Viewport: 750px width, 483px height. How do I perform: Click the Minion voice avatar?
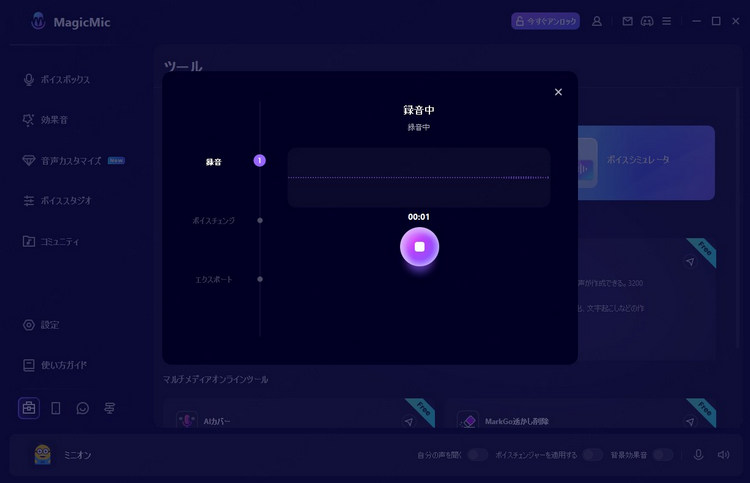(43, 455)
